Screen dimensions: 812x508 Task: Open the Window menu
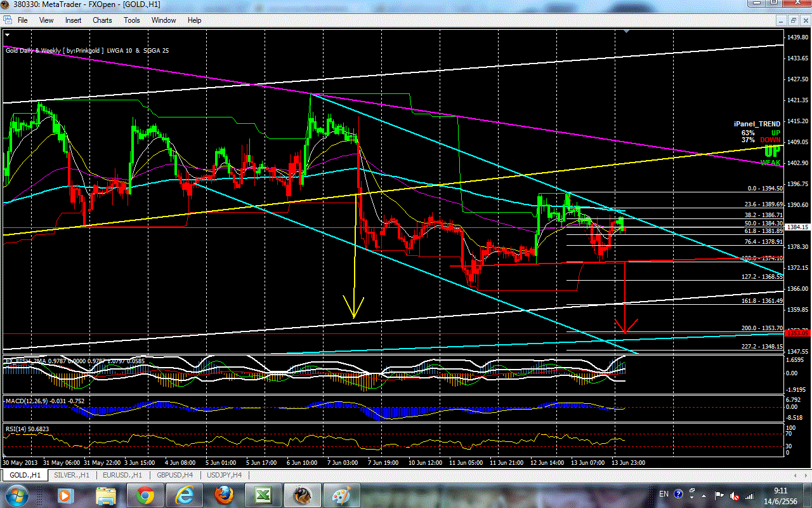(164, 20)
